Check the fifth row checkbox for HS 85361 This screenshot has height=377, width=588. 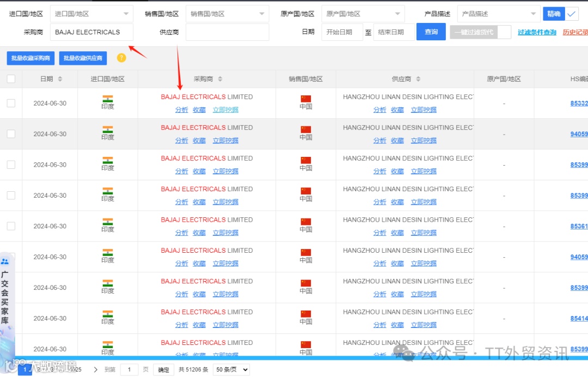coord(11,226)
